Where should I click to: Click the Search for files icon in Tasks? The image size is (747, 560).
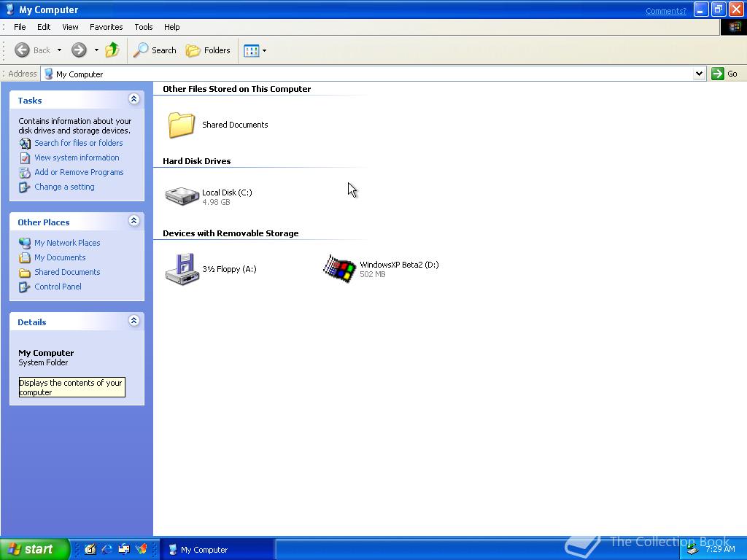[x=25, y=144]
